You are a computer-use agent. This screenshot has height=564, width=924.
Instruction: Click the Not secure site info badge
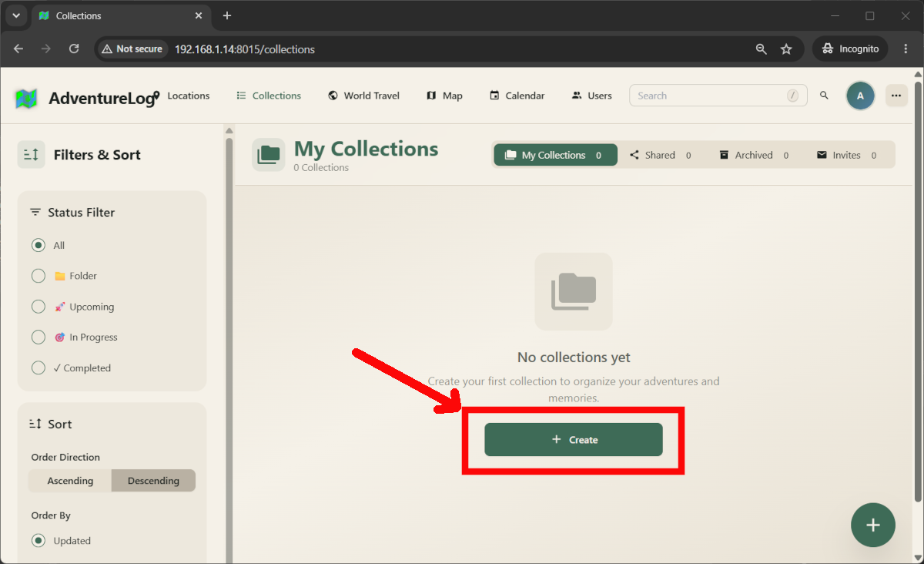[x=132, y=49]
